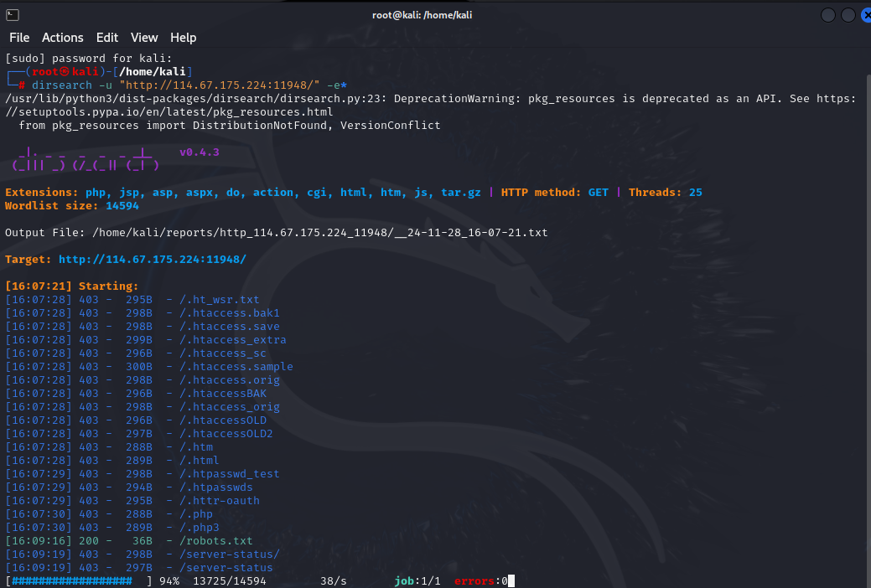Open the Edit menu

click(107, 38)
